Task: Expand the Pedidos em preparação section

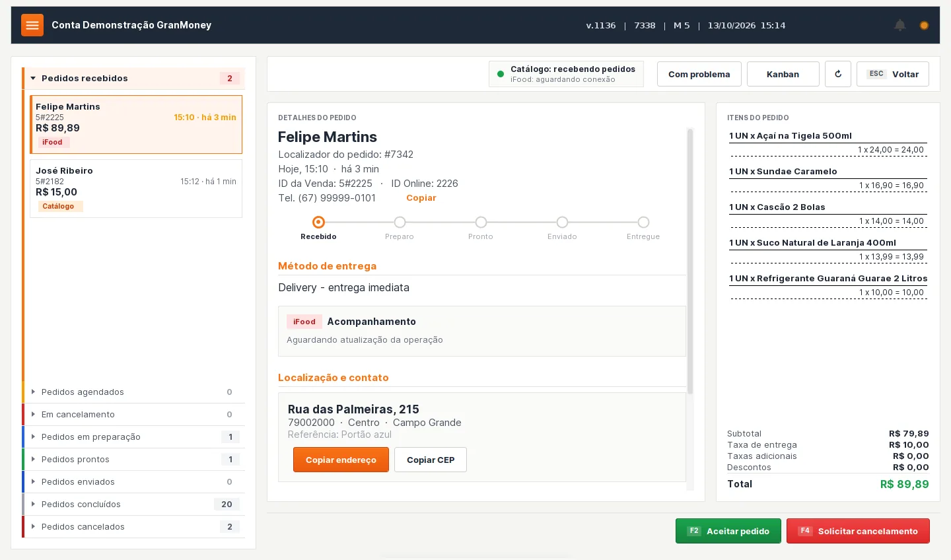Action: pyautogui.click(x=133, y=437)
